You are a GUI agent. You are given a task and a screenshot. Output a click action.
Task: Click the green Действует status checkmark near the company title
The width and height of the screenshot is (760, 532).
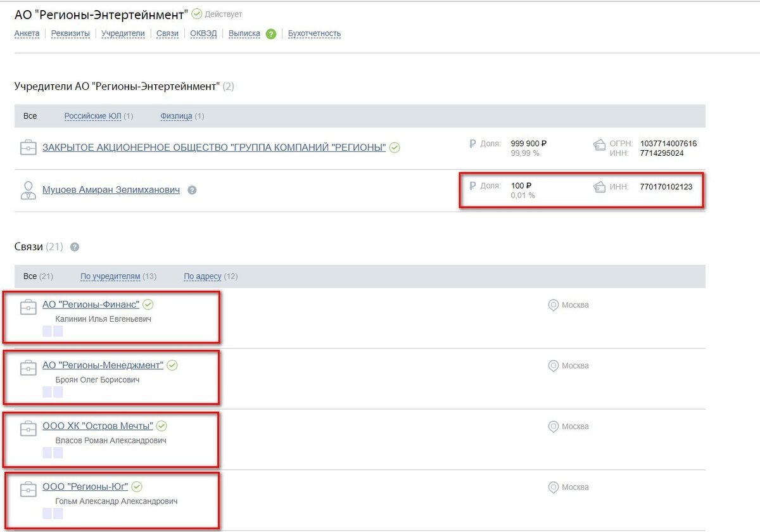[x=197, y=14]
